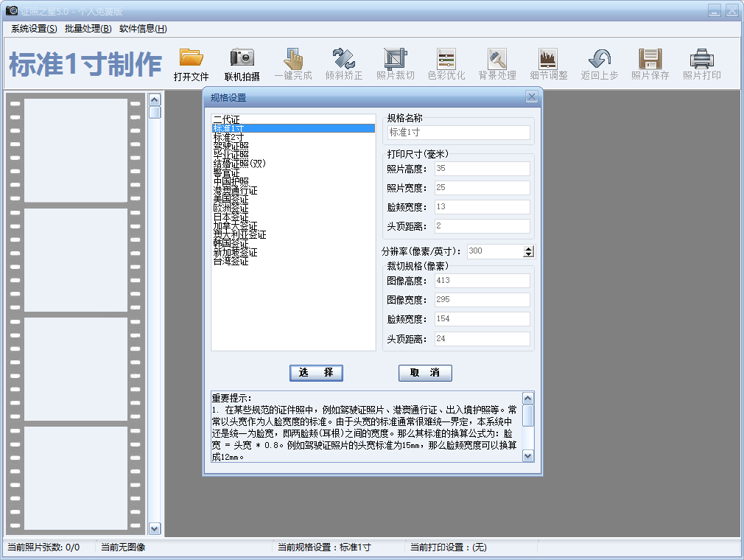
Task: Click the 照片高度 input field
Action: (482, 169)
